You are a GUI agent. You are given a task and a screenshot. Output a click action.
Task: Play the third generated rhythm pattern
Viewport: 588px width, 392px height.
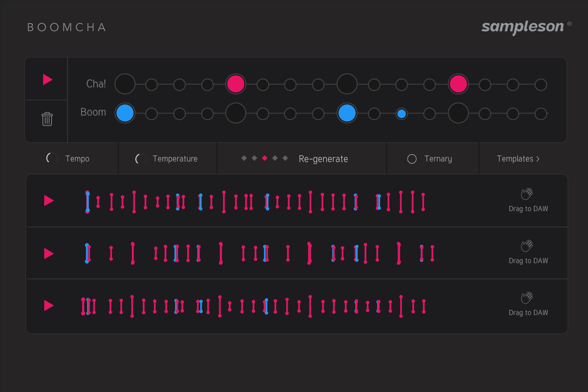coord(49,305)
